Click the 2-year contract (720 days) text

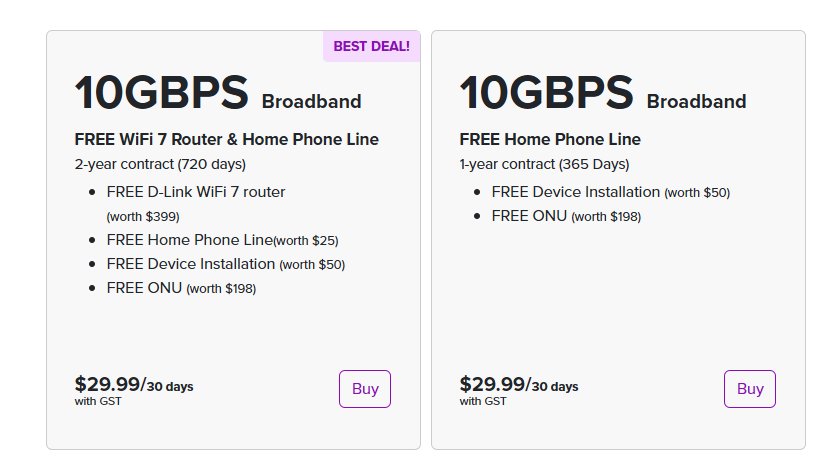point(160,164)
